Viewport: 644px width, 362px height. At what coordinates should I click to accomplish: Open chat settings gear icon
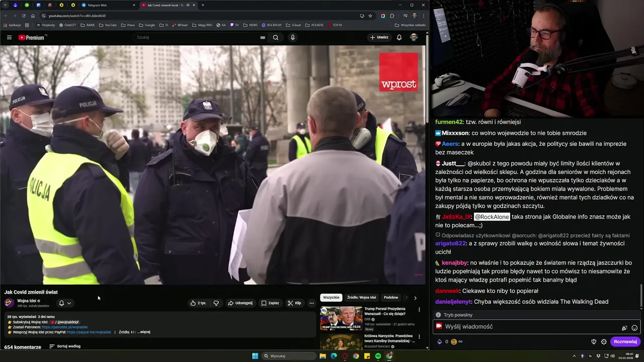click(x=604, y=341)
